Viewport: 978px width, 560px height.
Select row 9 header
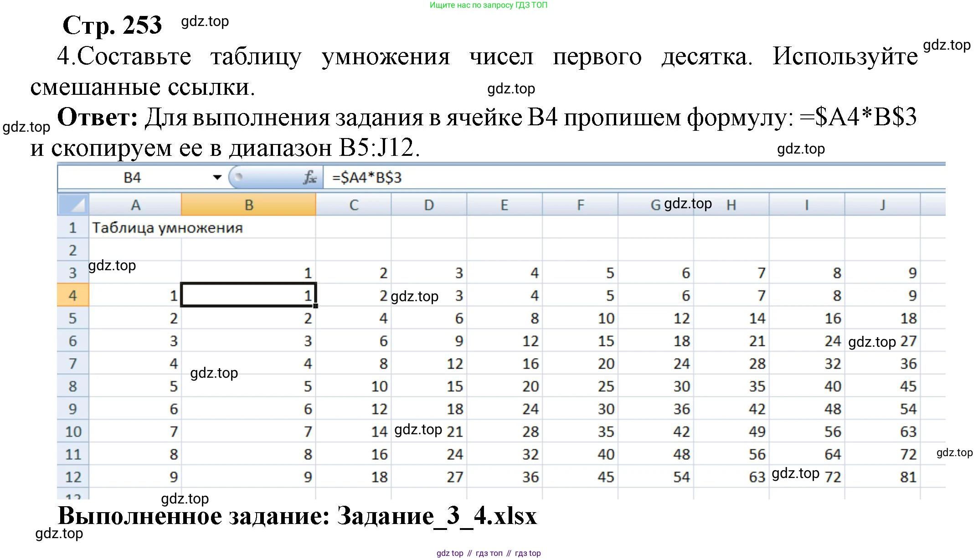73,409
